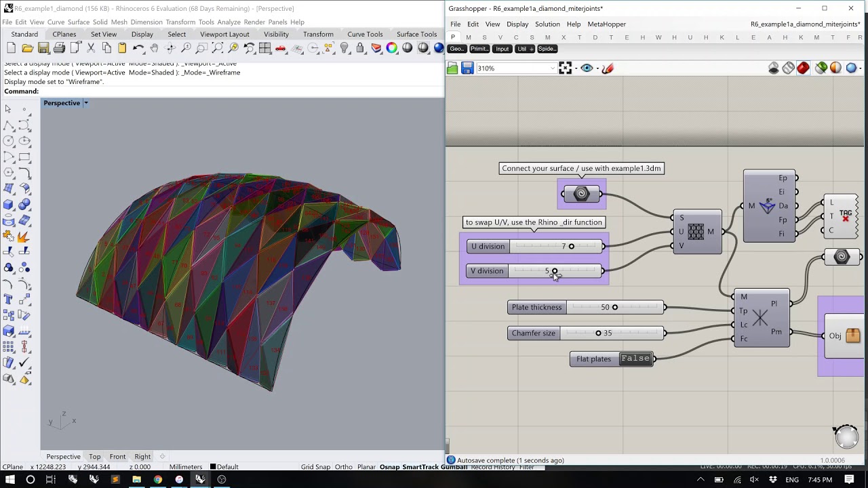Toggle Osnap in Rhino status bar

pos(389,466)
